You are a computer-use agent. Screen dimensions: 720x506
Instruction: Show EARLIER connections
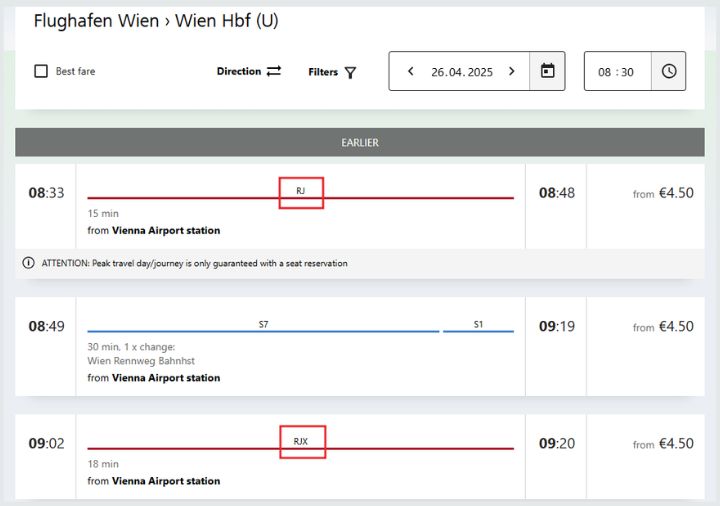coord(360,142)
